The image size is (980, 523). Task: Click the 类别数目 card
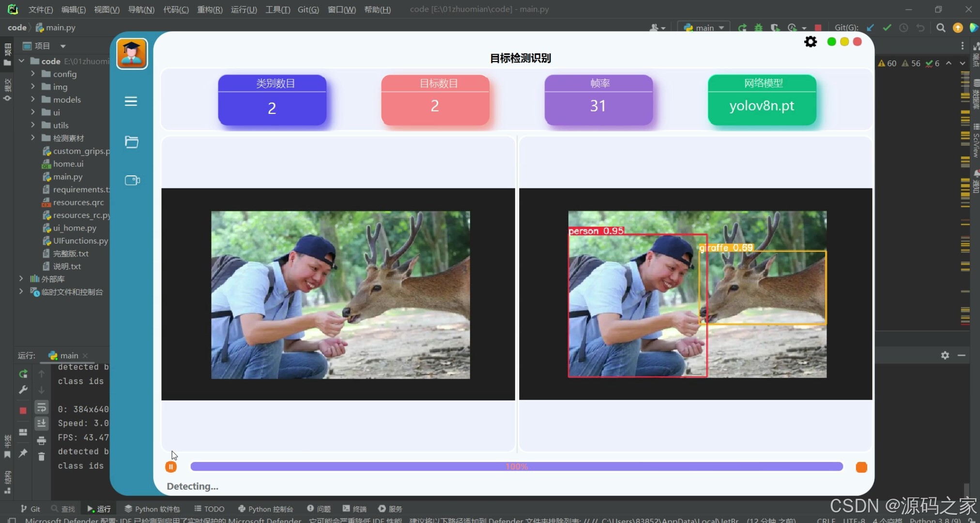272,100
